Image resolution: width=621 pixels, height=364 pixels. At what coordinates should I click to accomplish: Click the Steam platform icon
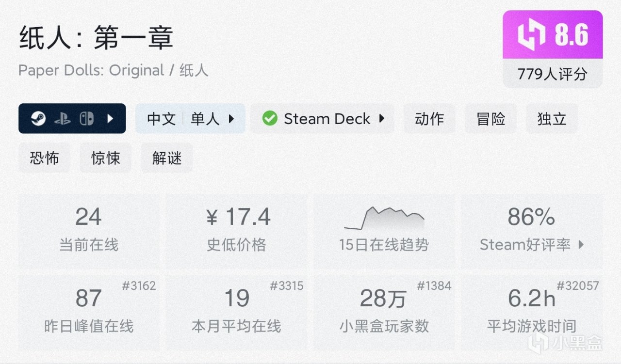(x=38, y=119)
